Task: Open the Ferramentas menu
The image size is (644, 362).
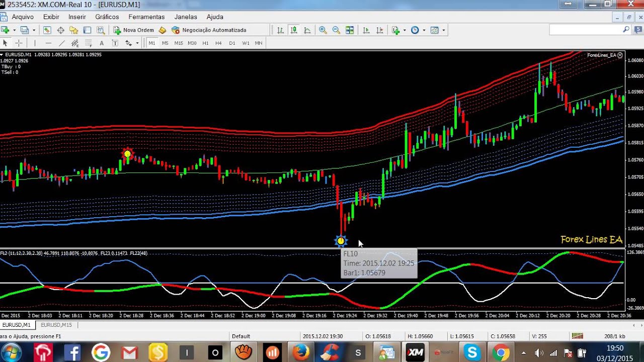Action: [x=146, y=17]
